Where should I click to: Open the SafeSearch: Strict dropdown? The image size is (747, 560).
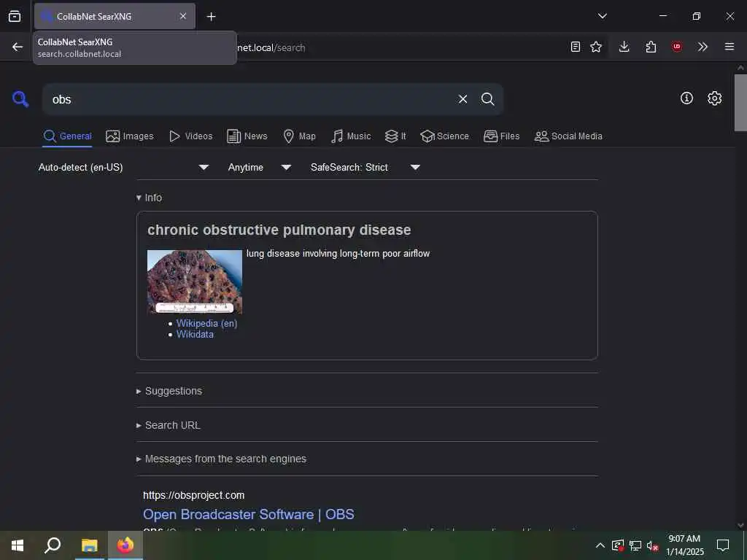(x=365, y=167)
